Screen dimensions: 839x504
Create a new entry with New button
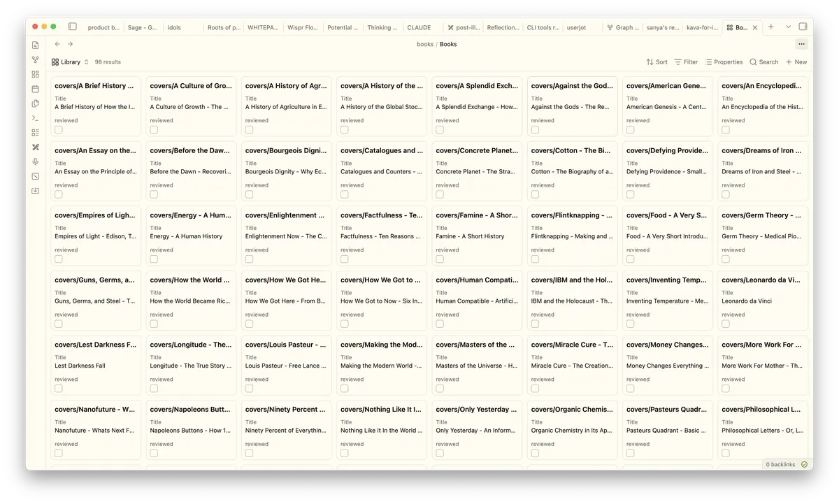click(796, 62)
